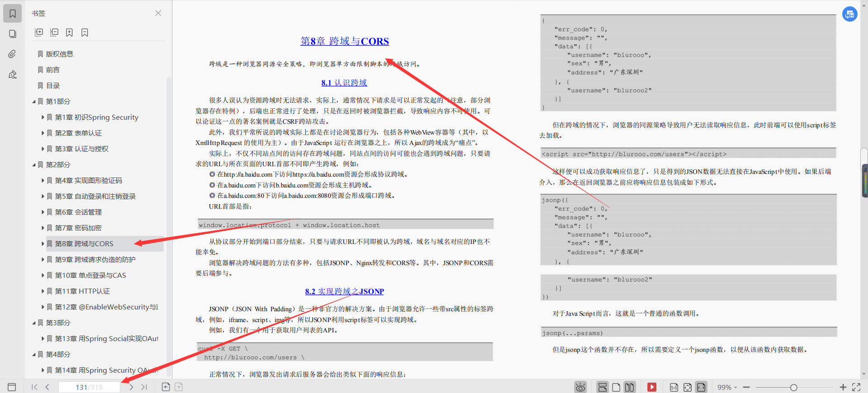Close the 书签 bookmarks panel

(158, 13)
